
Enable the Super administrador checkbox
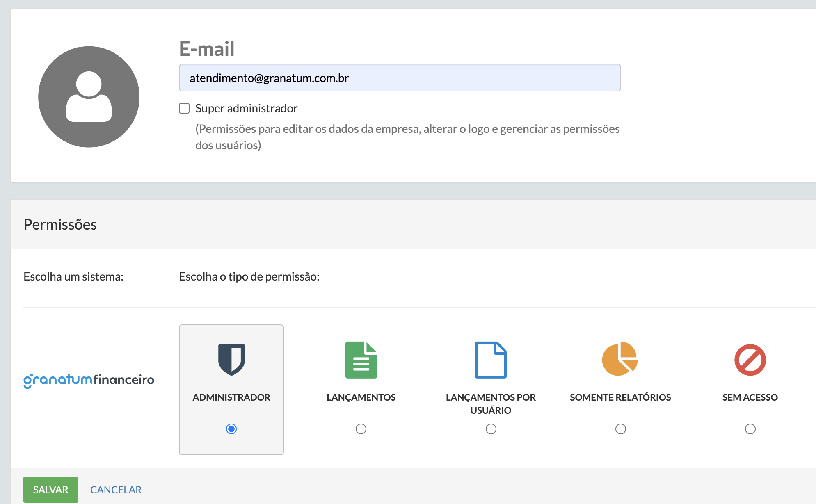tap(184, 108)
